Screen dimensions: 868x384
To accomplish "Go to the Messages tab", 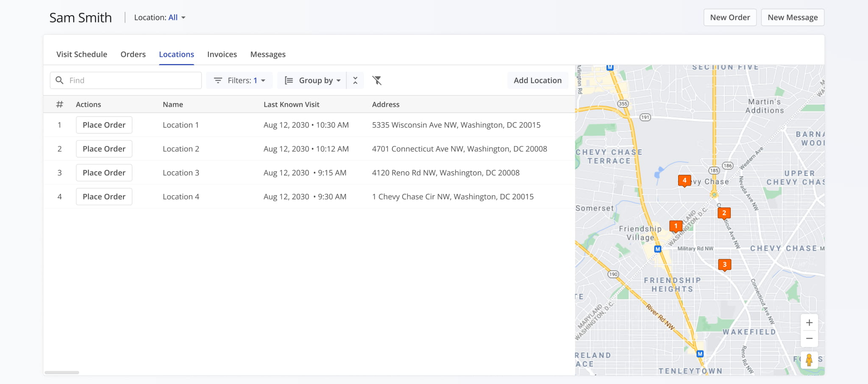I will [268, 54].
